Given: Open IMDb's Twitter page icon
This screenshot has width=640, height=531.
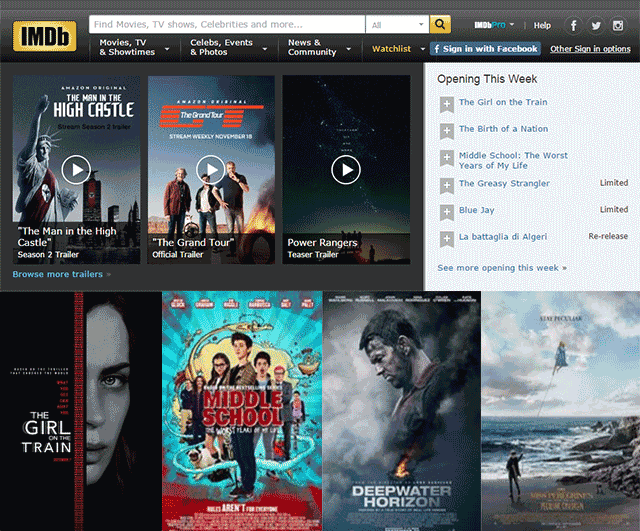Looking at the screenshot, I should pos(596,25).
